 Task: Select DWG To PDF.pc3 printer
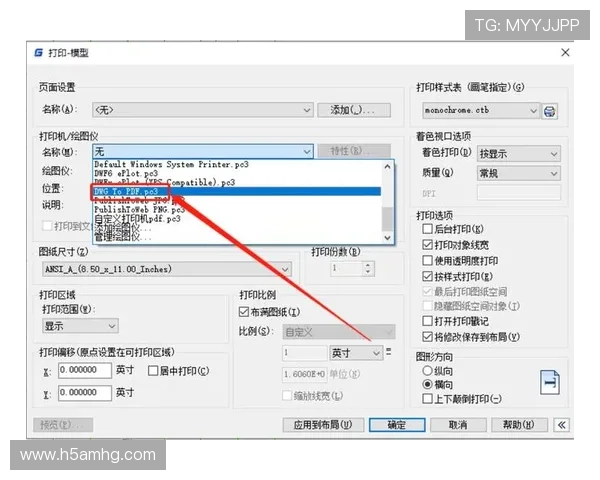(x=237, y=191)
